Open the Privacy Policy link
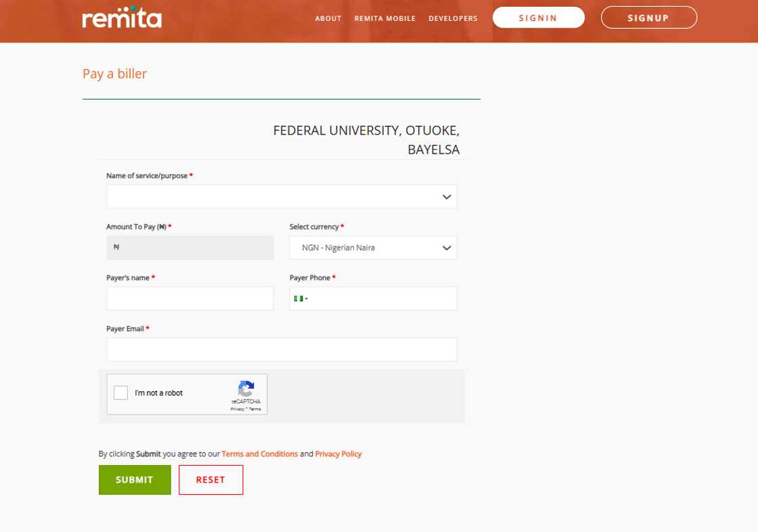 338,454
